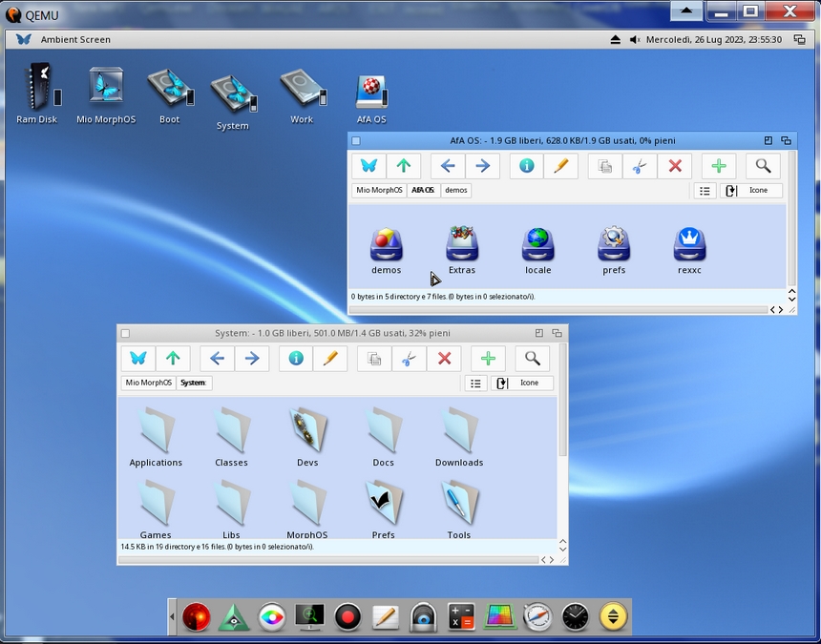Click green plus icon in System window
Viewport: 821px width, 644px height.
488,359
